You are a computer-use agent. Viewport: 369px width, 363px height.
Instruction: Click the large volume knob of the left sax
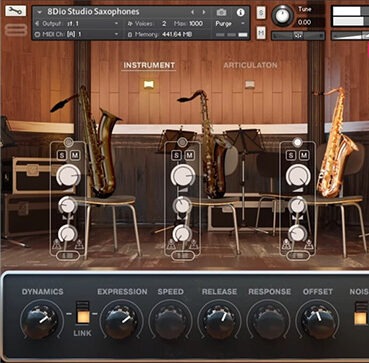tap(68, 175)
